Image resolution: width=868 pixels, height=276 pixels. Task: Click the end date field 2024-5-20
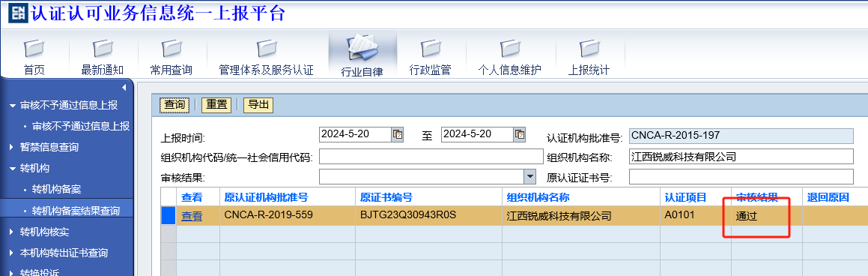(x=477, y=134)
